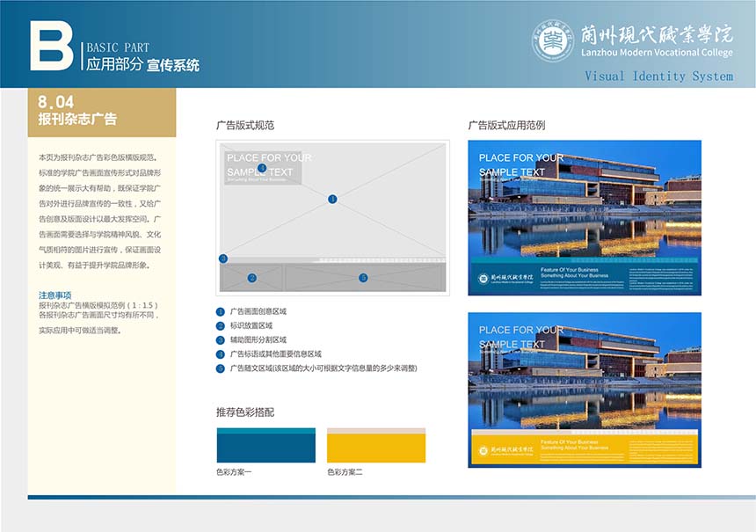Click marker 3 on the template's left edge

click(x=223, y=259)
